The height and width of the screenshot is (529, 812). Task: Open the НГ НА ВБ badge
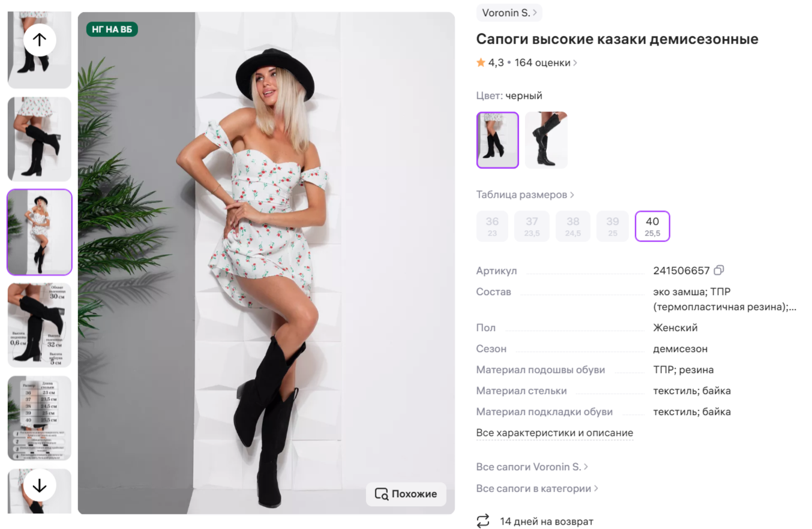pyautogui.click(x=111, y=28)
